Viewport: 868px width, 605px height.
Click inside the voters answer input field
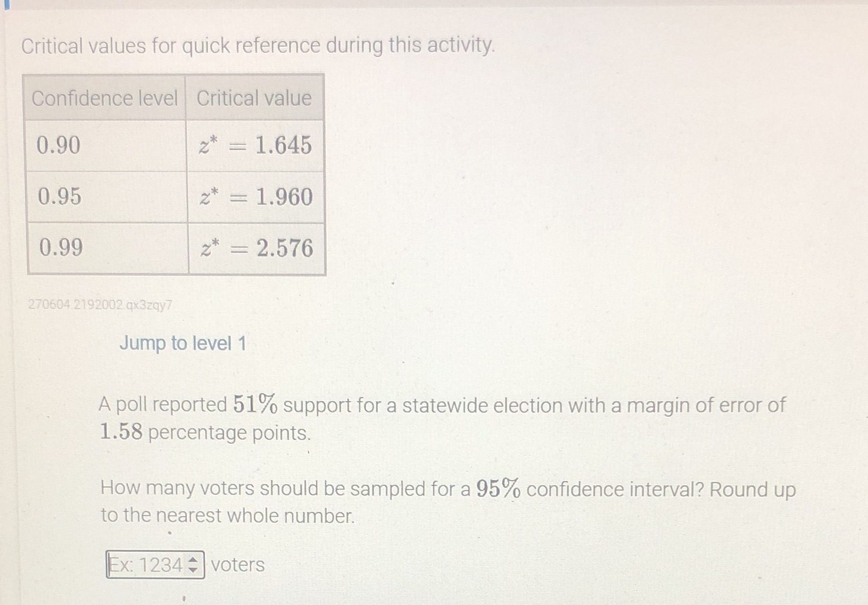pos(144,565)
